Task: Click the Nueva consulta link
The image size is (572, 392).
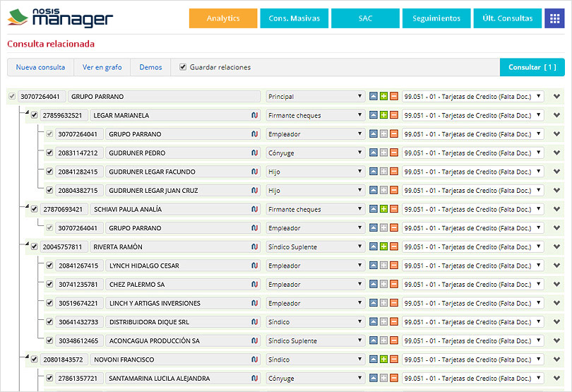Action: pos(40,67)
